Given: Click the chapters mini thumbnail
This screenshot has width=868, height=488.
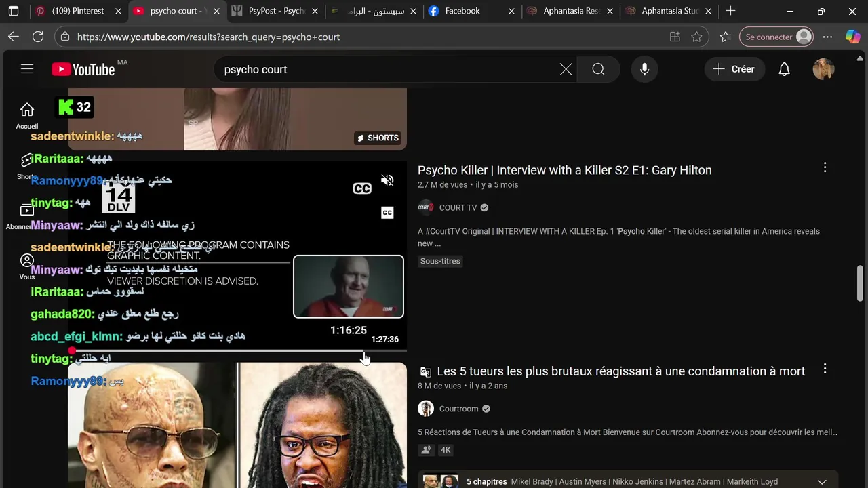Looking at the screenshot, I should pos(441,482).
